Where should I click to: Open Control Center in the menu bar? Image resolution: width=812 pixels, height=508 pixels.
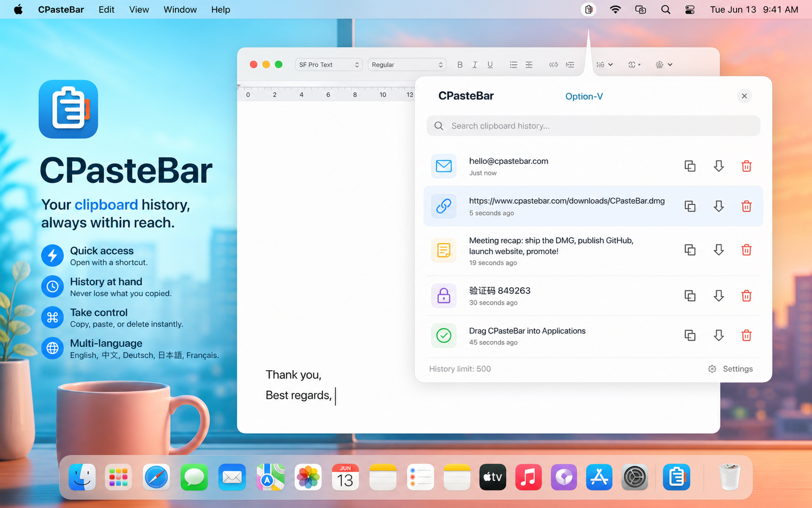(x=690, y=9)
